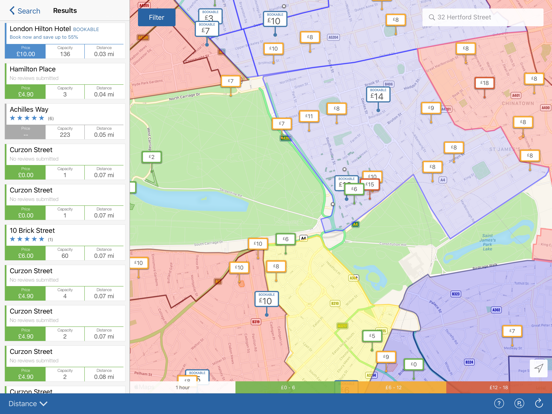Open the help question-mark icon
The image size is (552, 414).
pos(499,403)
